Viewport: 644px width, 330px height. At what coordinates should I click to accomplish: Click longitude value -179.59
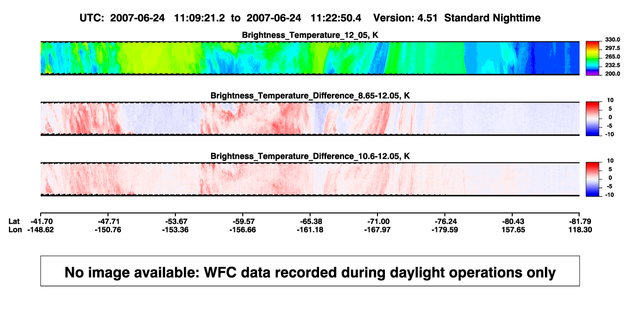[x=444, y=230]
